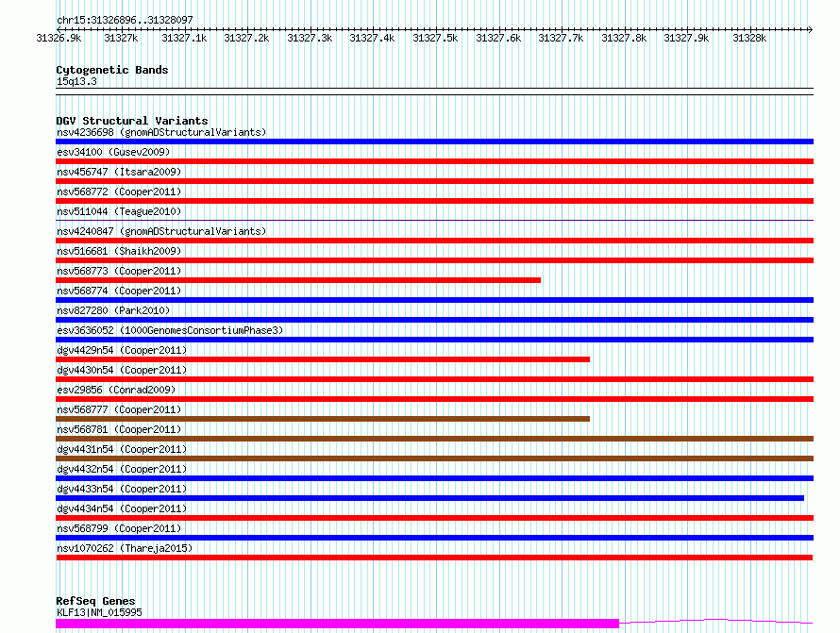Click the 31327.5k ruler tick label
This screenshot has width=840, height=633.
tap(435, 38)
